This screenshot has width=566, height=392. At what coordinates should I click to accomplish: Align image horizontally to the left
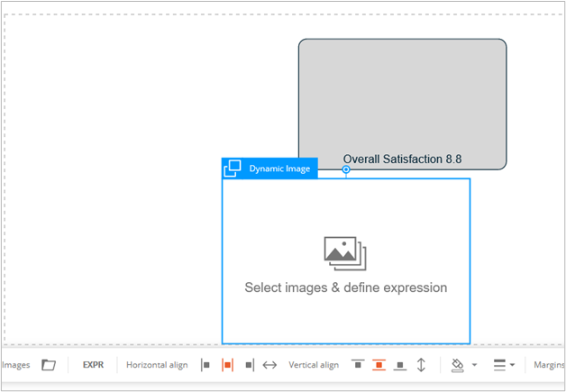pos(205,365)
